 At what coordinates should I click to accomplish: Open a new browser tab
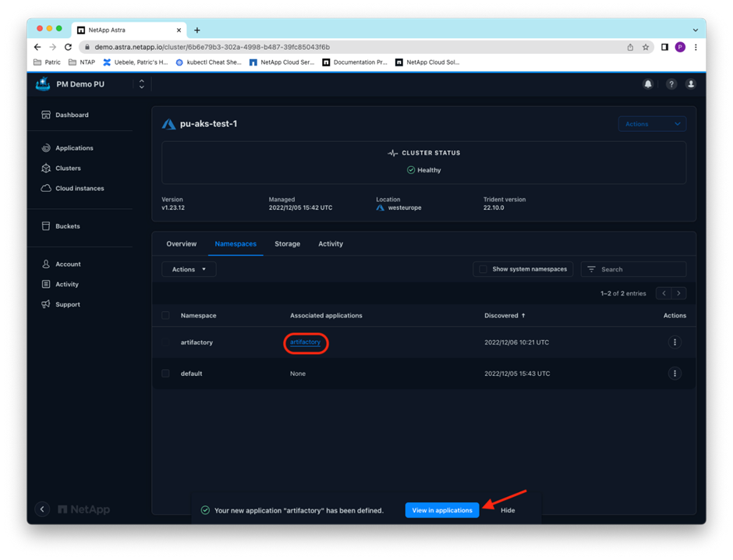(197, 30)
